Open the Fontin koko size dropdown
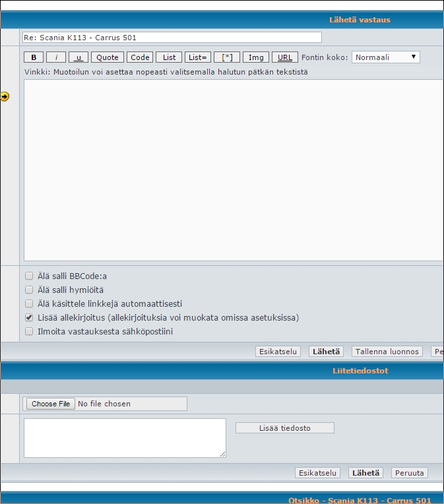This screenshot has width=444, height=504. click(386, 57)
